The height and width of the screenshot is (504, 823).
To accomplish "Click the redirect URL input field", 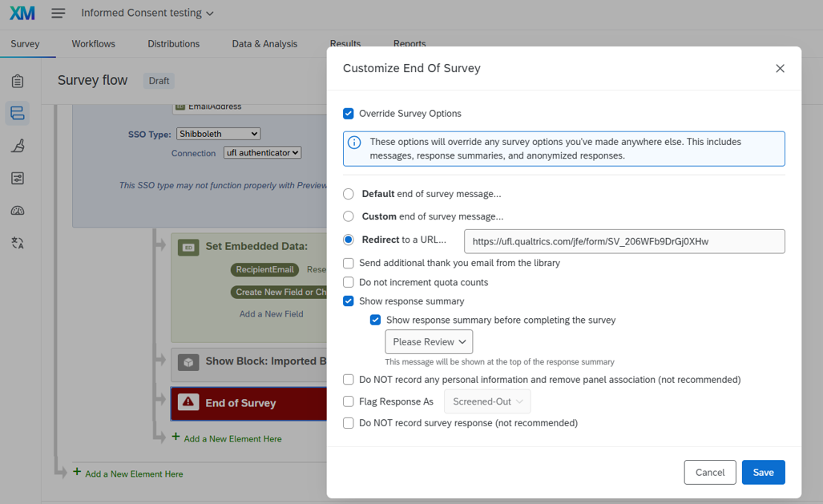I will (x=624, y=241).
